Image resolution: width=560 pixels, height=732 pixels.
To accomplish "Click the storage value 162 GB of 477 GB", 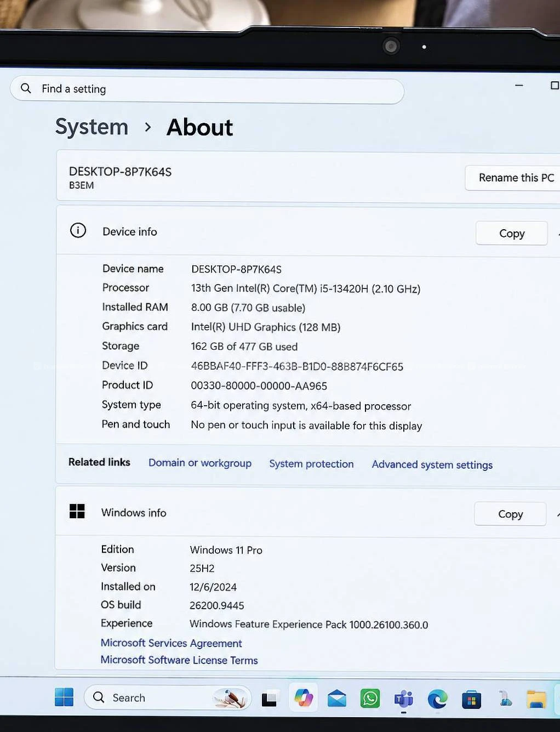I will [x=244, y=347].
